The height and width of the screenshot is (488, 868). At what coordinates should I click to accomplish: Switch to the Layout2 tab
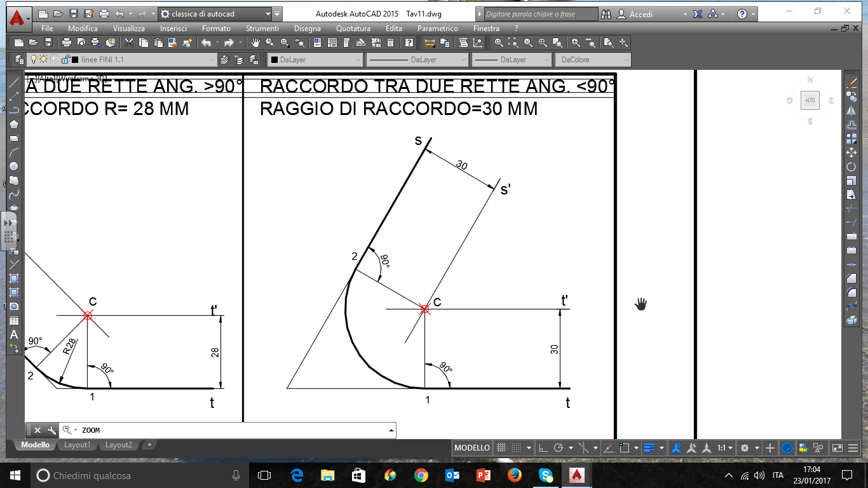(119, 445)
